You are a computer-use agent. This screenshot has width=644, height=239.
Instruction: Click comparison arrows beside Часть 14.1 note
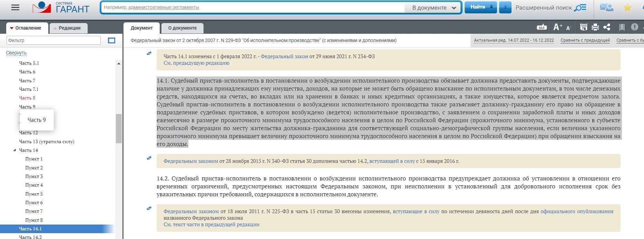pyautogui.click(x=149, y=53)
